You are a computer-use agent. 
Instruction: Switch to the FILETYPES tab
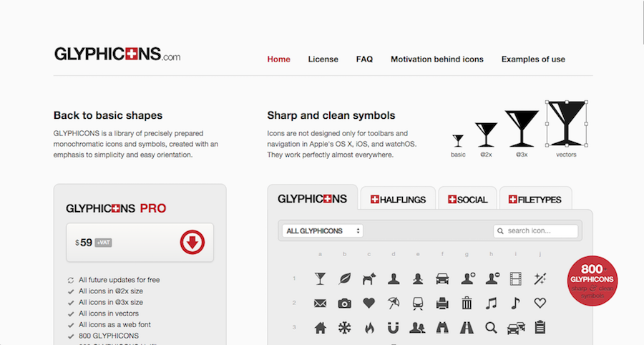click(535, 200)
